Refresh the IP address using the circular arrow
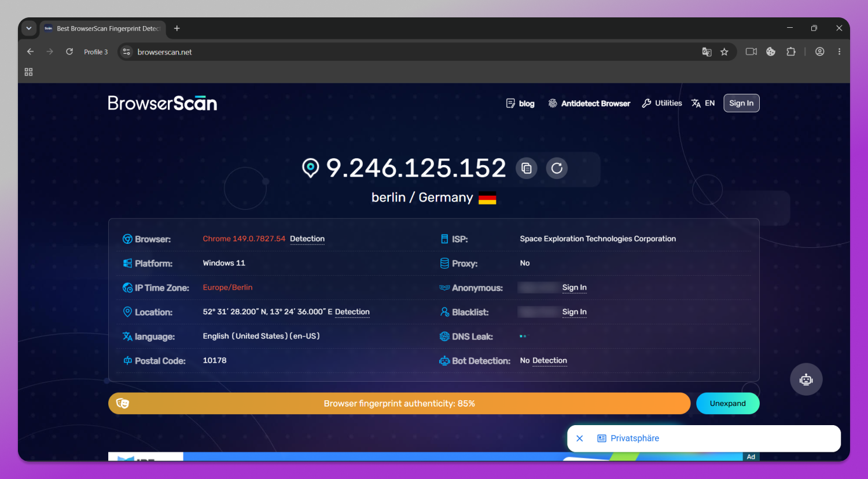 [x=557, y=169]
